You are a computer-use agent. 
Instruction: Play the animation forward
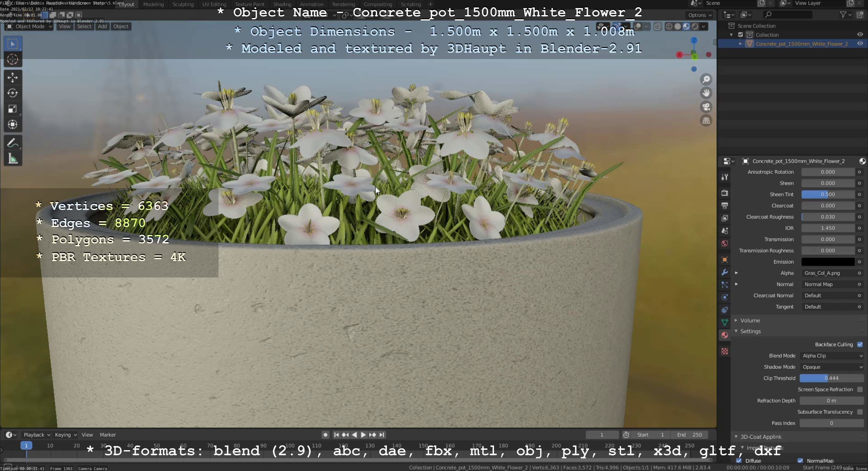click(363, 435)
